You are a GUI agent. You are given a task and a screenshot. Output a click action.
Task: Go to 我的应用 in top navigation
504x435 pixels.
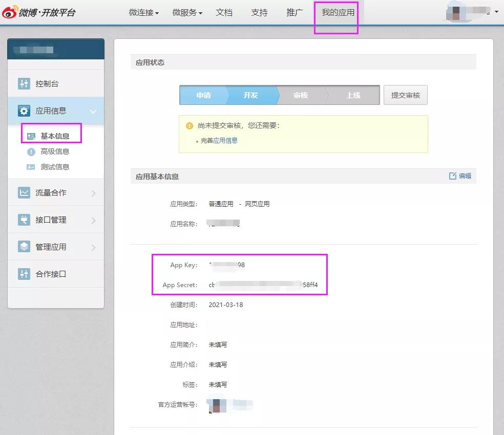[338, 12]
